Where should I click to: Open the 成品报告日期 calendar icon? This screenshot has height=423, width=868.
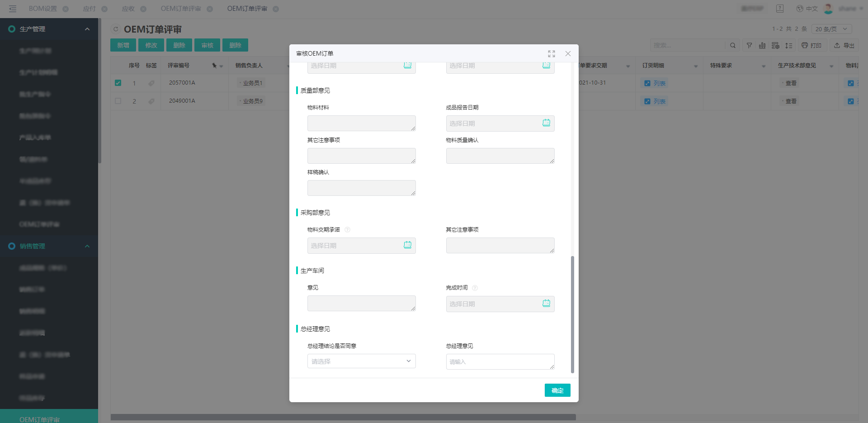(546, 123)
